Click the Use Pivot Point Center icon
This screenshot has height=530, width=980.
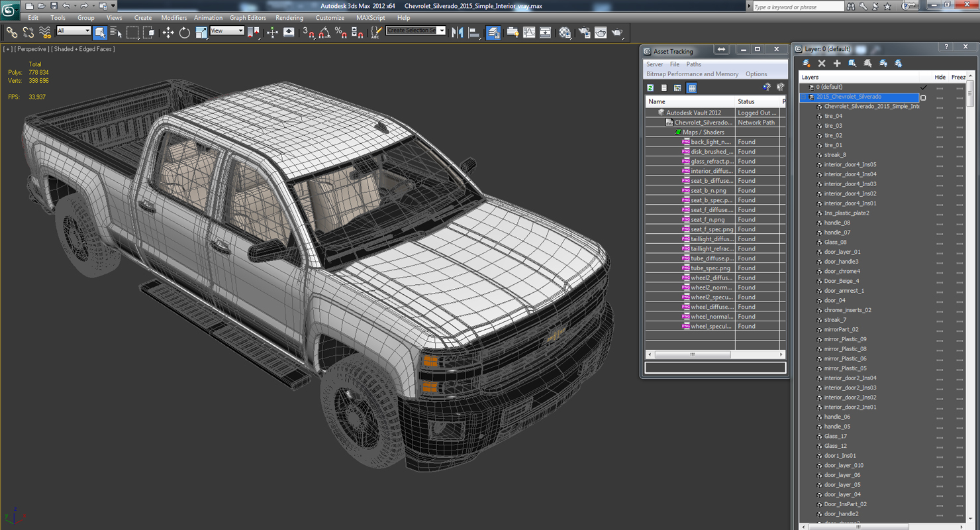[254, 32]
